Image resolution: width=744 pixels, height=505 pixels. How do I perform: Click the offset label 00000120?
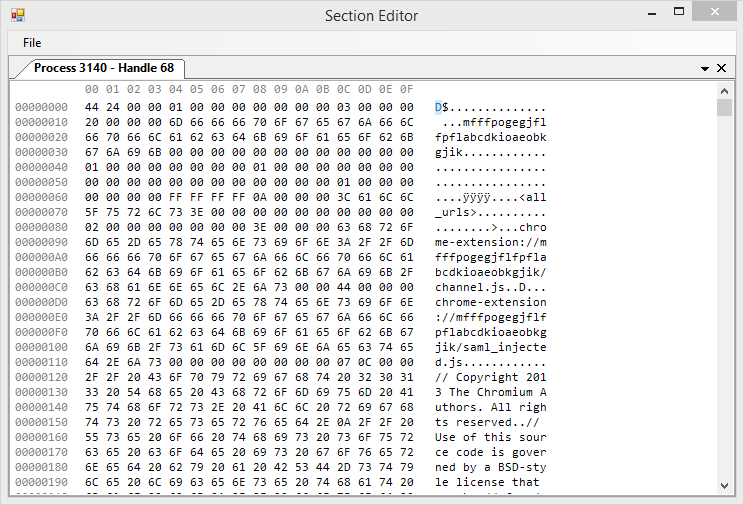41,377
